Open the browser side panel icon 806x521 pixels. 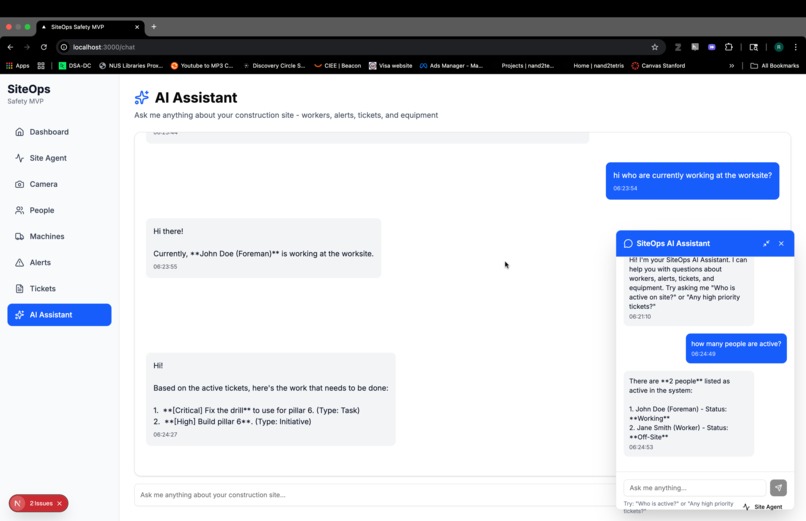pyautogui.click(x=754, y=47)
